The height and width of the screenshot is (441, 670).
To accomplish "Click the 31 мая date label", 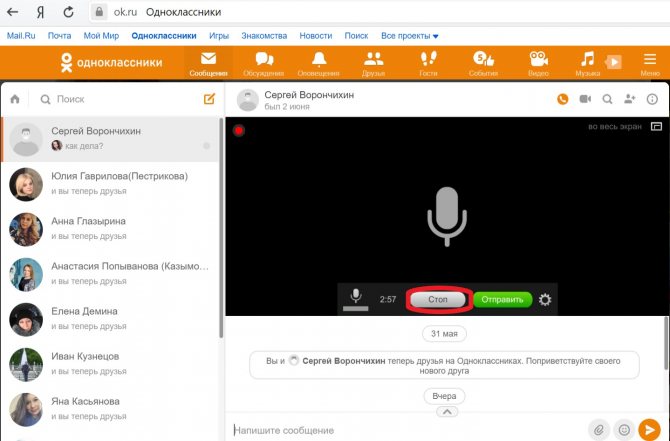I will point(444,334).
